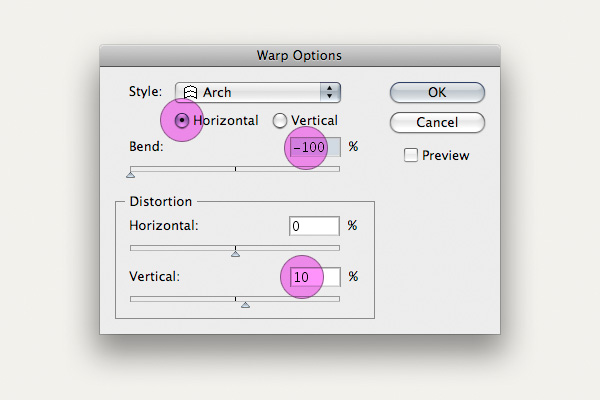Screen dimensions: 600x400
Task: Click the Horizontal distortion slider handle
Action: point(235,254)
